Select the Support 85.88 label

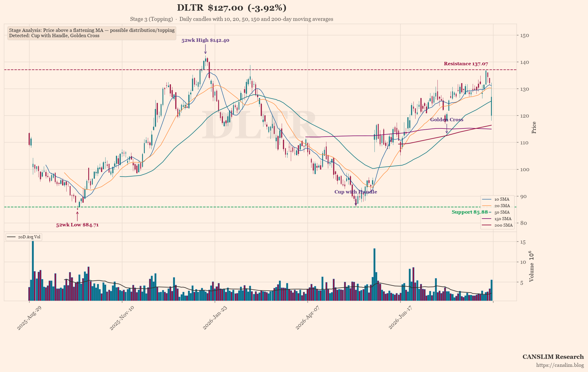[470, 212]
